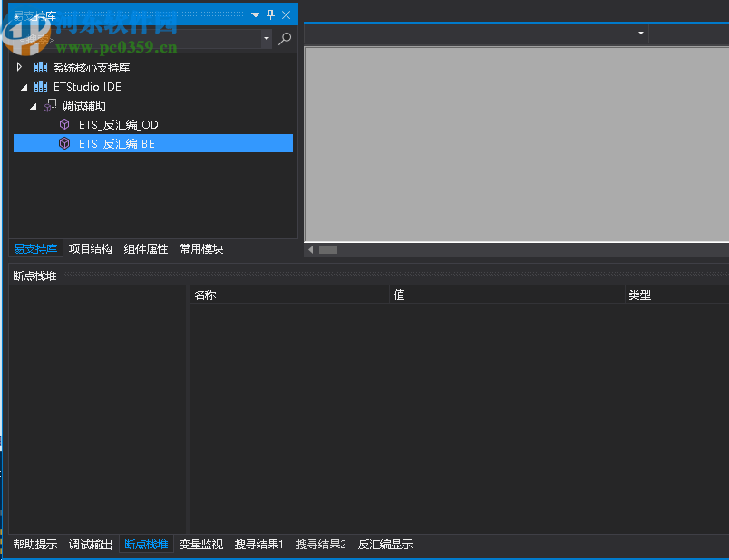
Task: Click the purple cube icon beside ETS_反汇编_BE
Action: (x=64, y=142)
